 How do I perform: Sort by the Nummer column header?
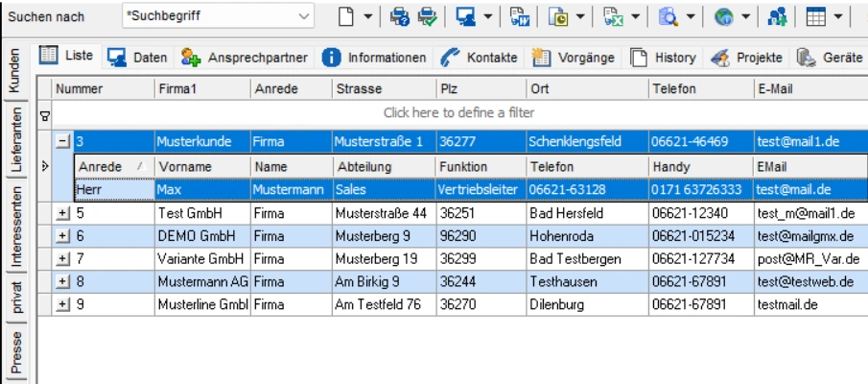[103, 88]
